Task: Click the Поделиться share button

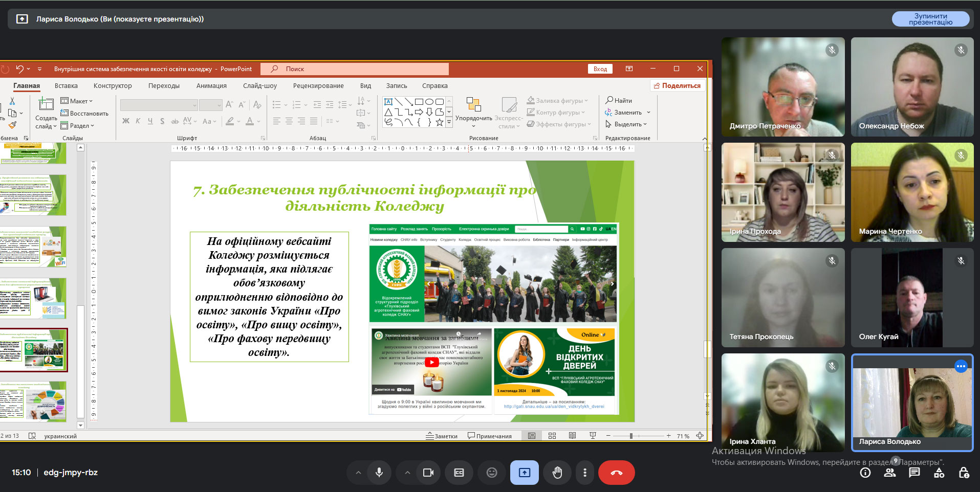Action: tap(678, 85)
